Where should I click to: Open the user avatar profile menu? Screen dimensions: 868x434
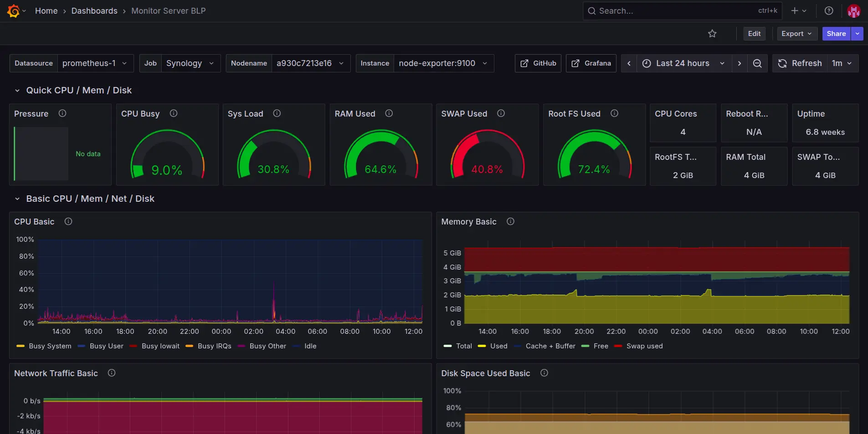tap(853, 11)
